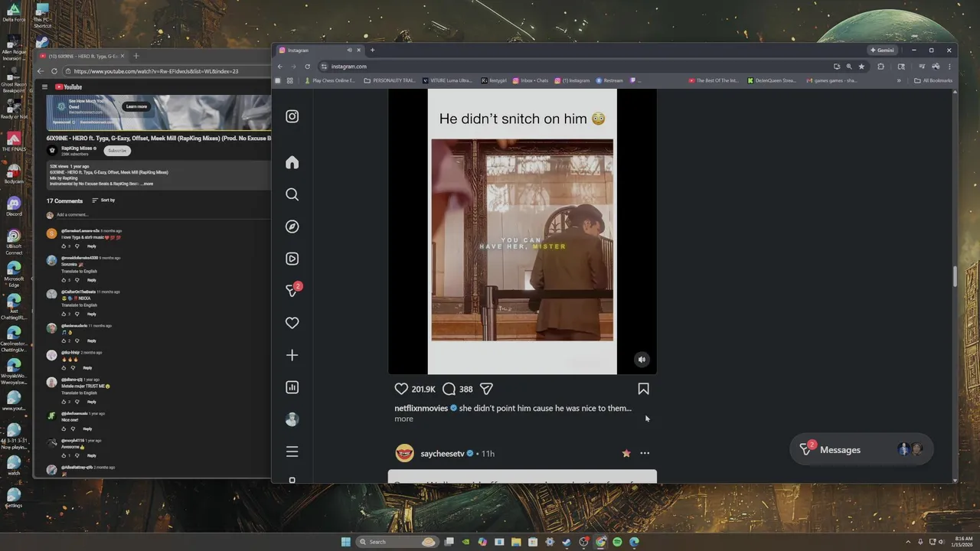Screen dimensions: 980x551
Task: Expand the caption with more link
Action: click(x=403, y=419)
